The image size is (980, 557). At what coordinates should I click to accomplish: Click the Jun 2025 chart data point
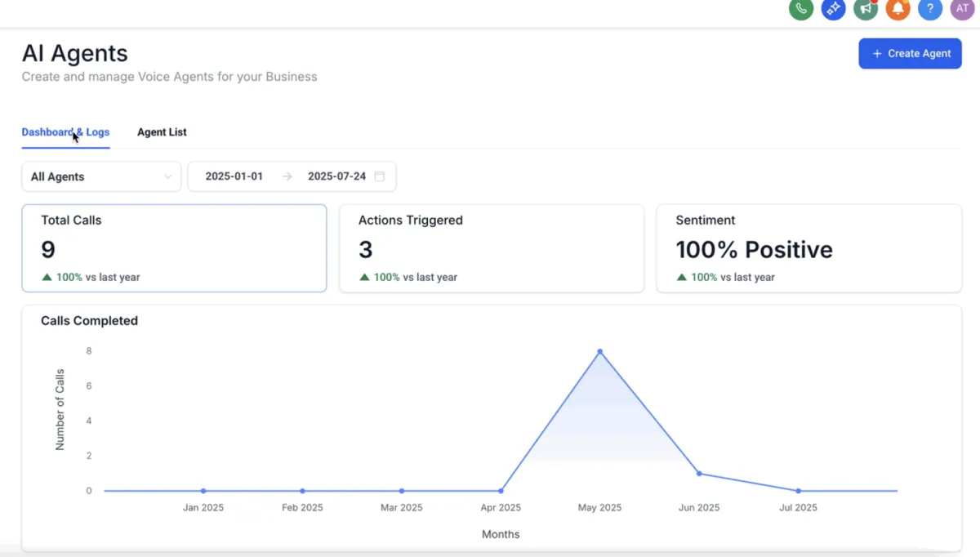click(699, 474)
